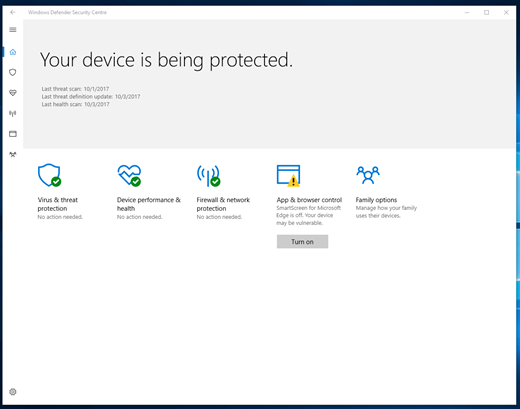Open App & browser window sidebar icon
Image resolution: width=520 pixels, height=409 pixels.
click(13, 134)
